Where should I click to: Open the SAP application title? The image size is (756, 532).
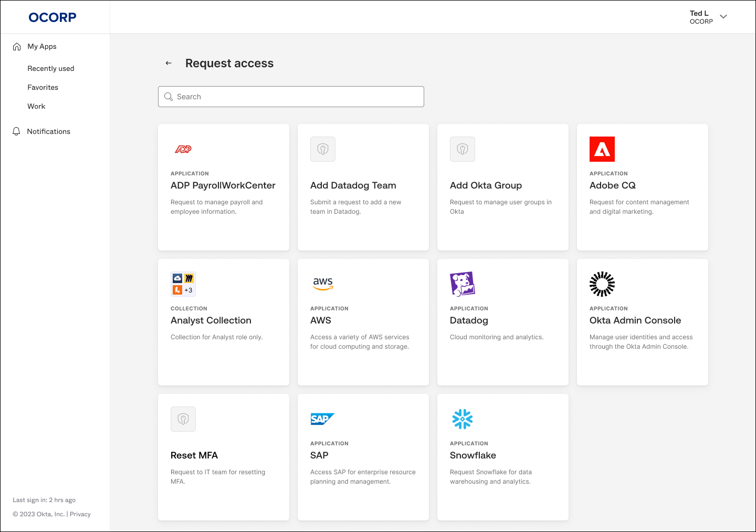coord(319,455)
